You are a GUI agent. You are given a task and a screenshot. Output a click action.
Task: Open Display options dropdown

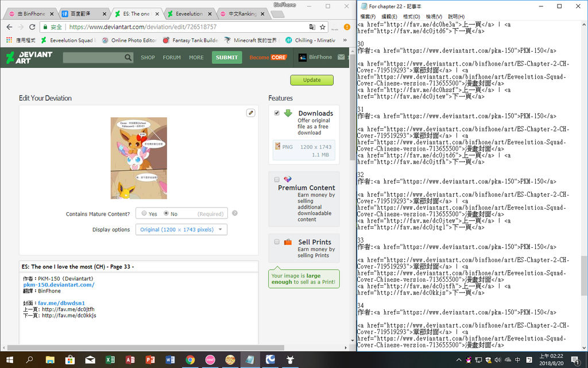point(181,229)
